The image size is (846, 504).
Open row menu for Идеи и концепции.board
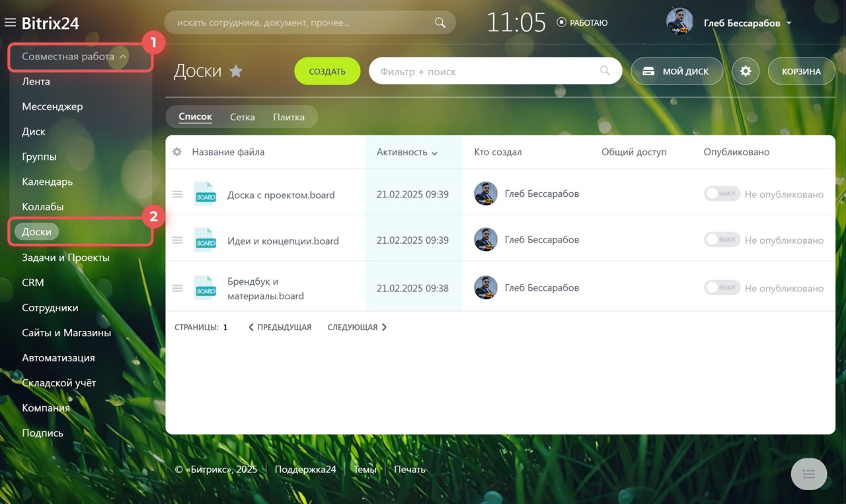[x=177, y=240]
